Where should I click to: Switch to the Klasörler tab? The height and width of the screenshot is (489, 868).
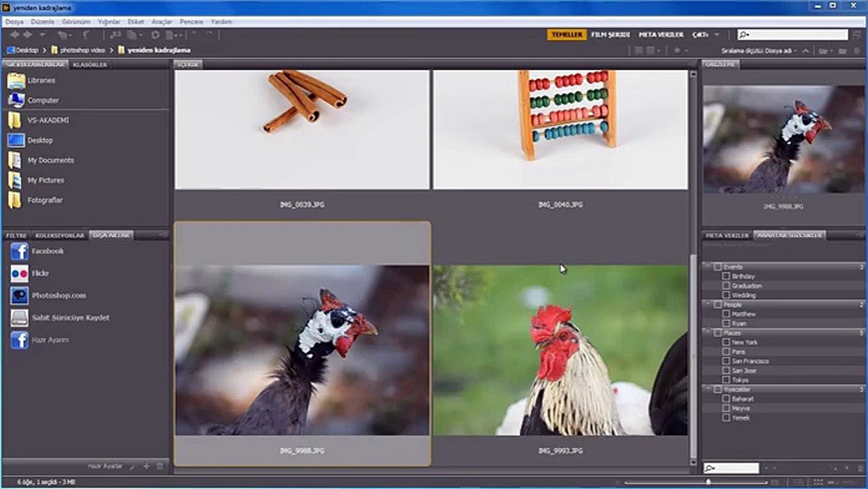coord(90,65)
